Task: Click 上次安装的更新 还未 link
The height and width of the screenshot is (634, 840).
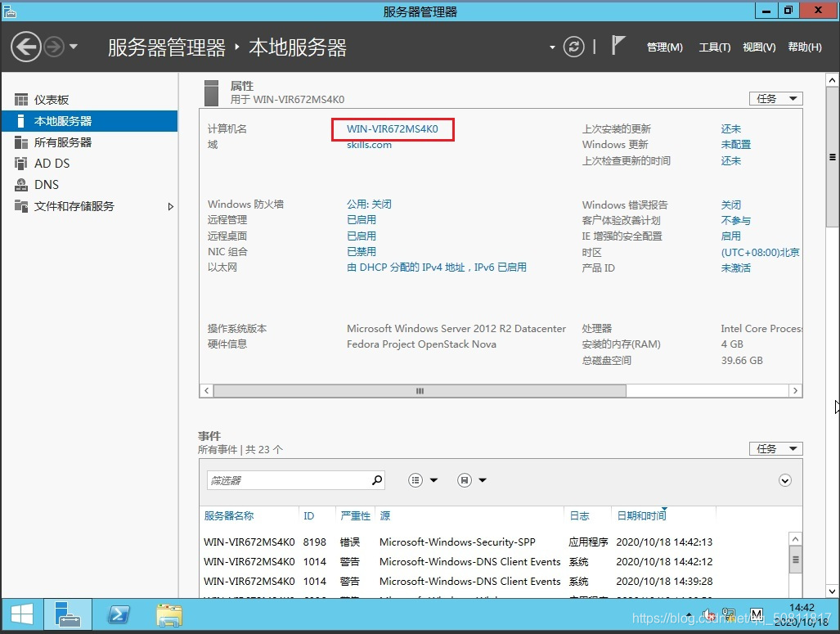Action: click(731, 129)
